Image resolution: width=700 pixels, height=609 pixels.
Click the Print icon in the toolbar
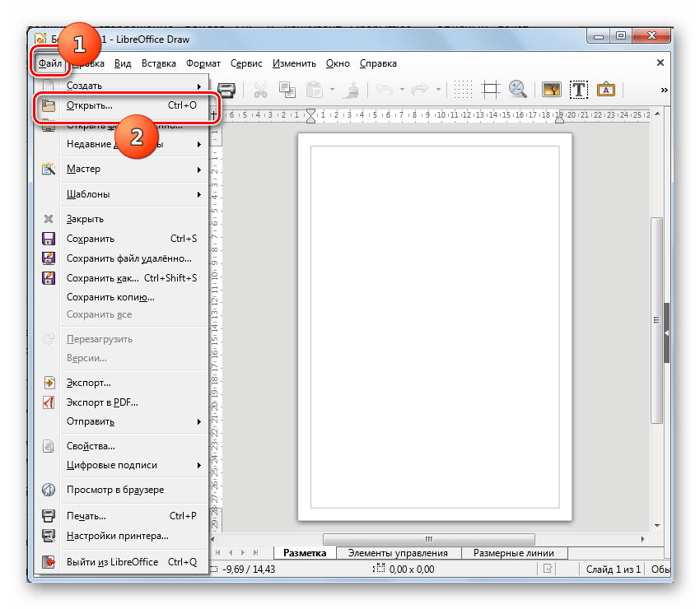click(226, 89)
